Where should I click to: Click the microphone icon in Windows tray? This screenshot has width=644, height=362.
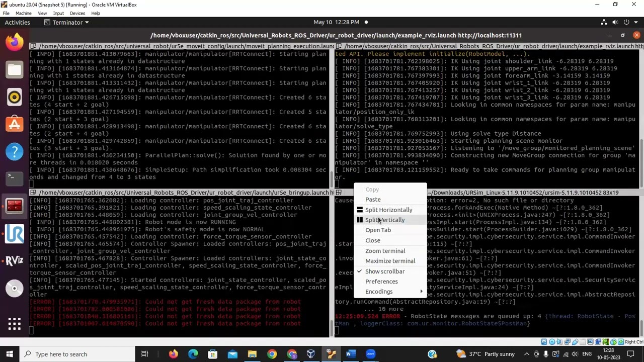point(546,354)
